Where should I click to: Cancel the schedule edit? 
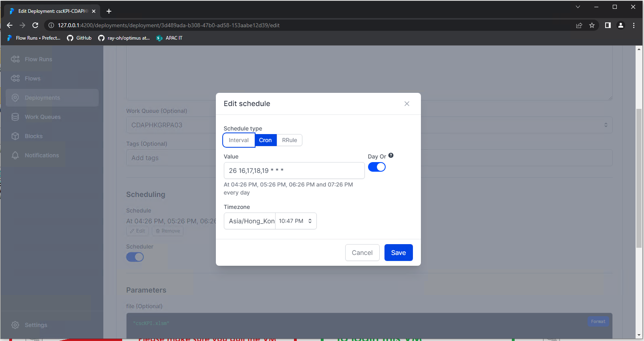pyautogui.click(x=362, y=253)
